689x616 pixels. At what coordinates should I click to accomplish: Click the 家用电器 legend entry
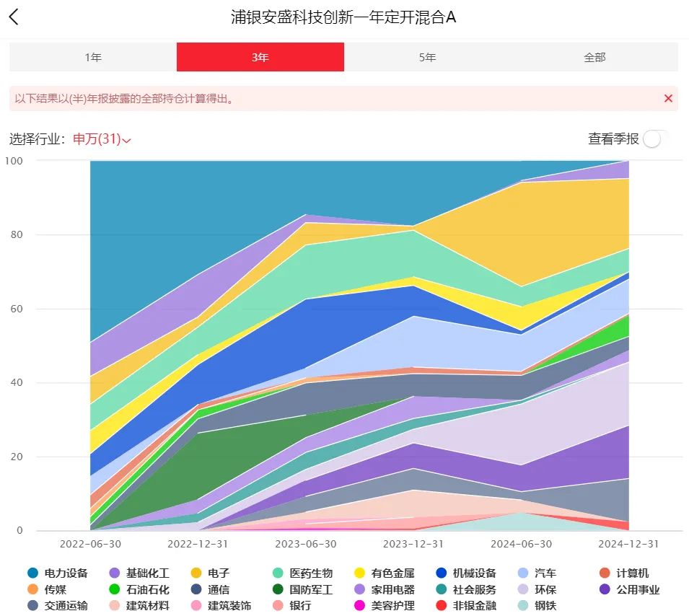pyautogui.click(x=385, y=589)
